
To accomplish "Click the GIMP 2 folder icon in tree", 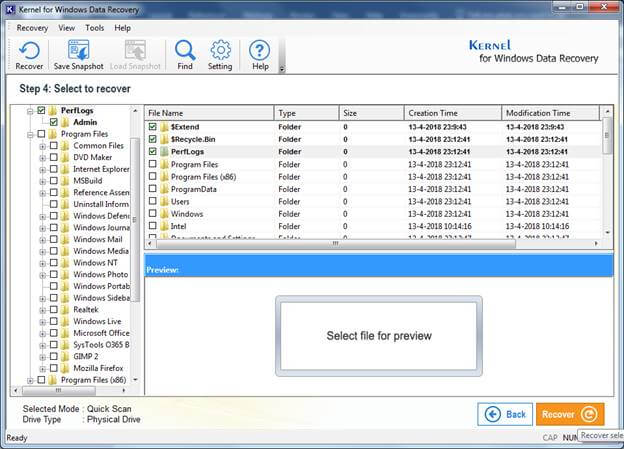I will coord(65,356).
